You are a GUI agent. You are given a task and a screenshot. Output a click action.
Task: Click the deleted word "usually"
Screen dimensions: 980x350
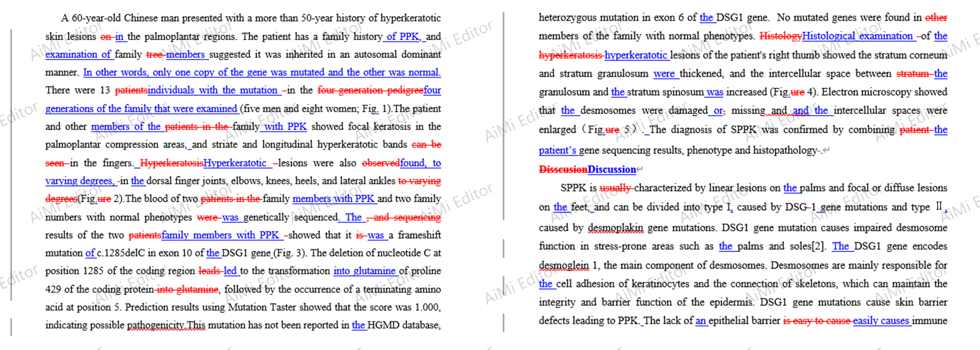(616, 187)
